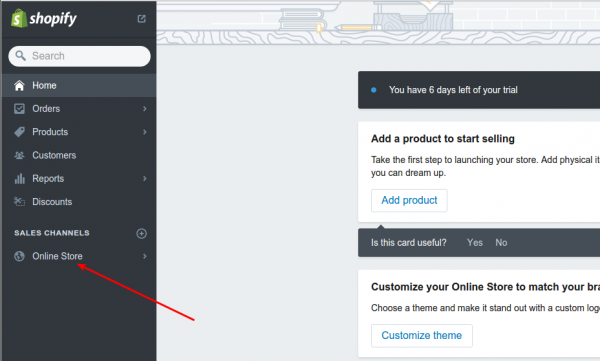Click the Orders checkbox icon
The width and height of the screenshot is (600, 361).
[x=19, y=109]
